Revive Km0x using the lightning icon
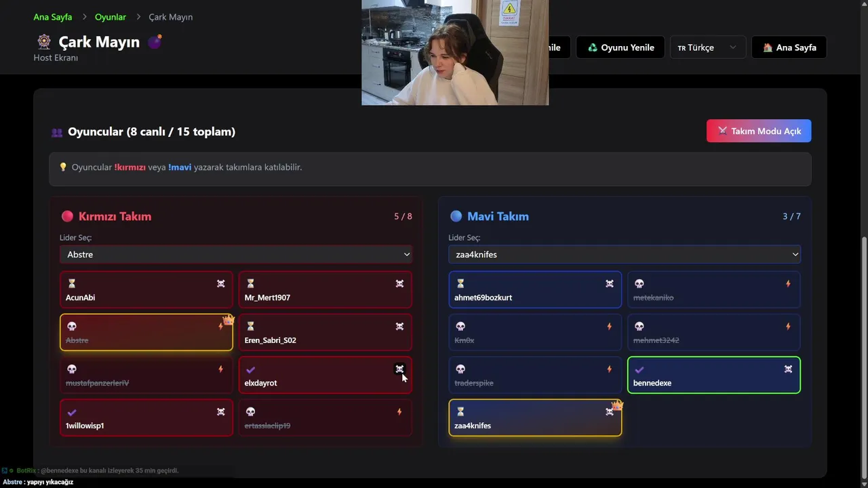Viewport: 868px width, 488px height. (x=609, y=326)
